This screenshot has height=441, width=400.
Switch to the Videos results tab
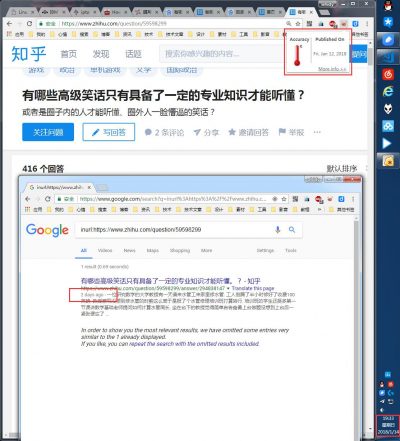105,250
